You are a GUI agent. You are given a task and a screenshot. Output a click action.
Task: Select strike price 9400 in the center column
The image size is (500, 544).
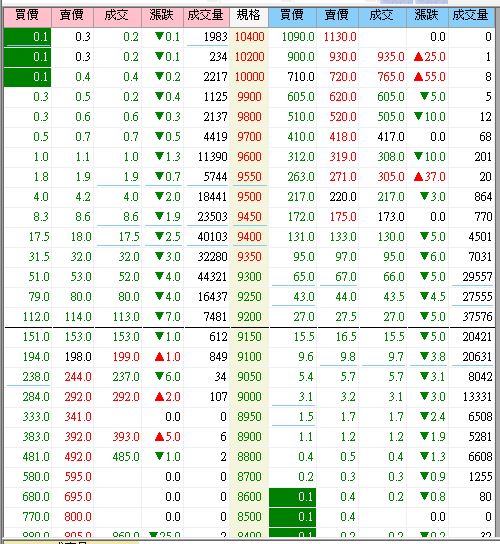coord(249,237)
